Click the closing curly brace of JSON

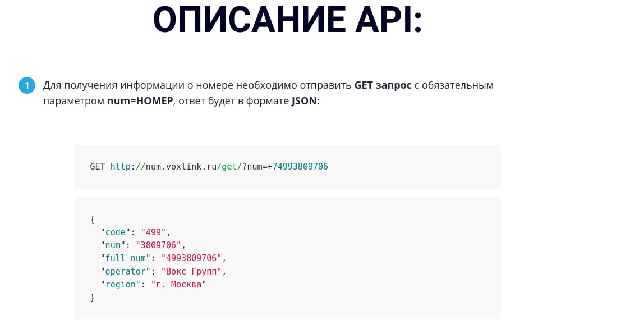(93, 298)
